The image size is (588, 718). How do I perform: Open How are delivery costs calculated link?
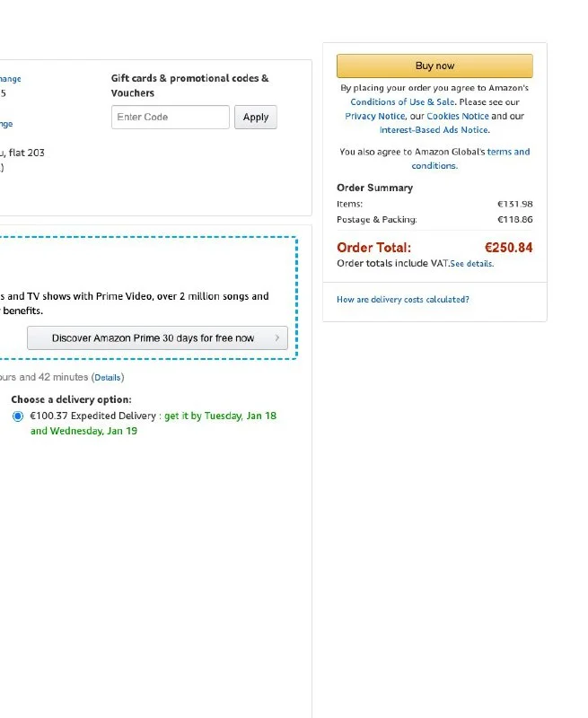tap(402, 300)
